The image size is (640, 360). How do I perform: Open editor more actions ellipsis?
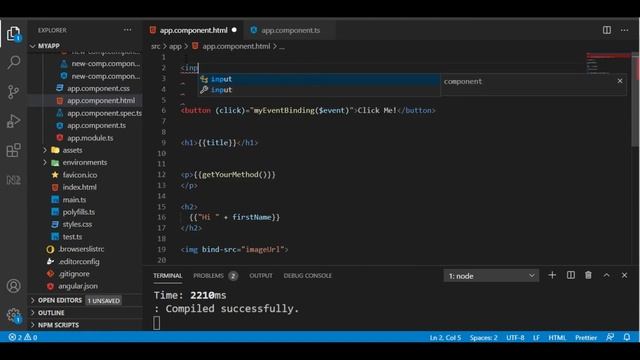point(624,30)
